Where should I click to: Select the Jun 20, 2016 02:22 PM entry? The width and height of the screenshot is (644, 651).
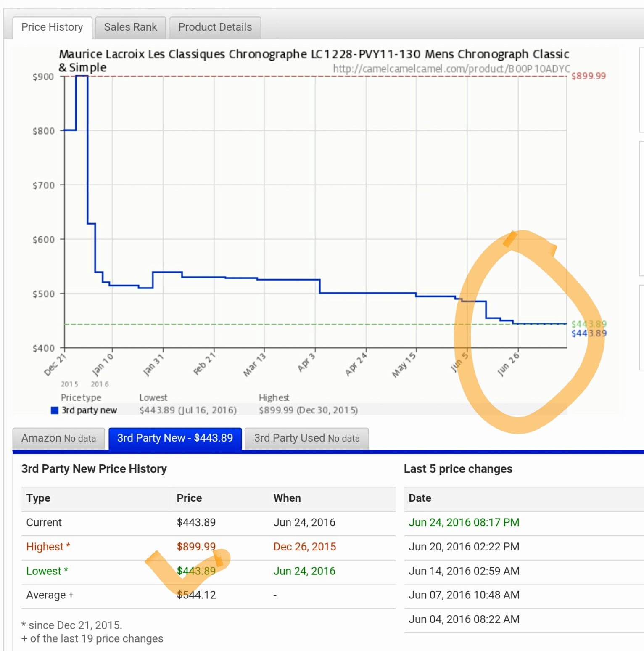[464, 547]
